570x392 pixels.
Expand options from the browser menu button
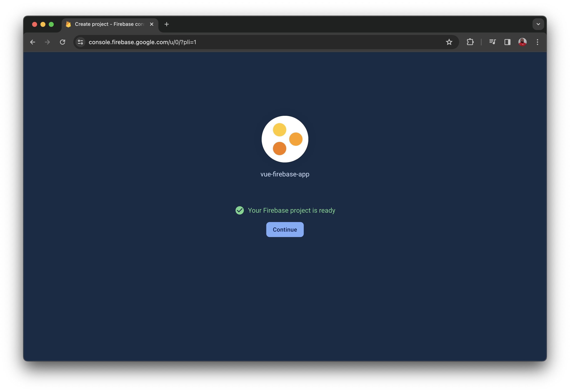[537, 42]
